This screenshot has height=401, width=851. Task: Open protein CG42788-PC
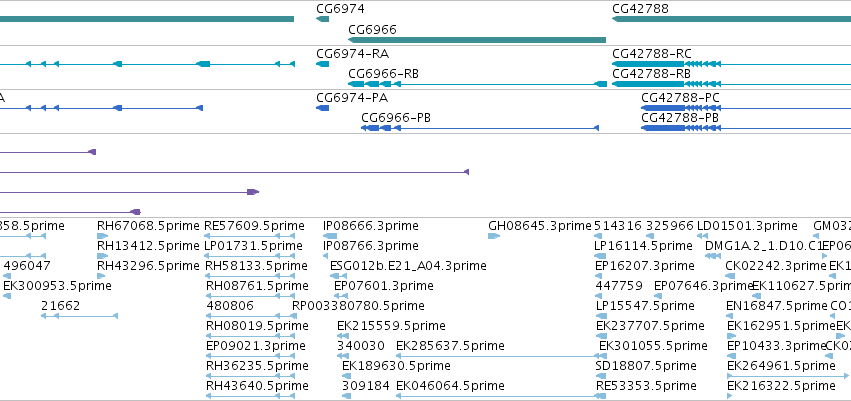(681, 98)
